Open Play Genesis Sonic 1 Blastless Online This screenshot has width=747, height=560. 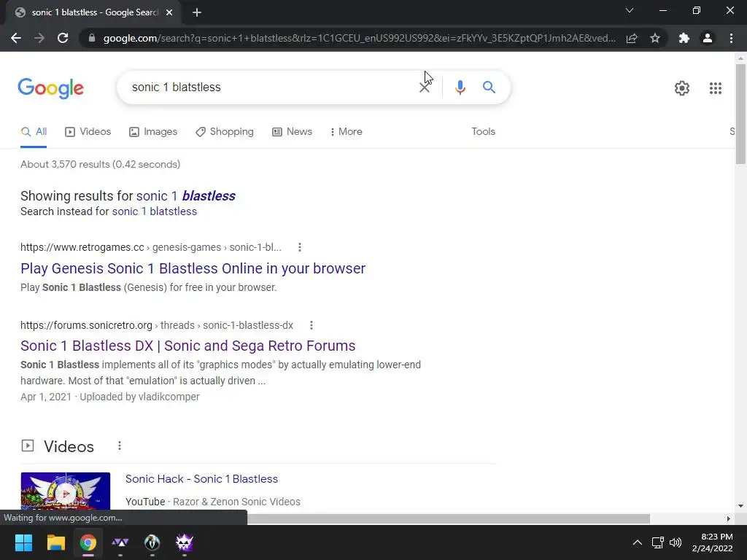coord(193,268)
